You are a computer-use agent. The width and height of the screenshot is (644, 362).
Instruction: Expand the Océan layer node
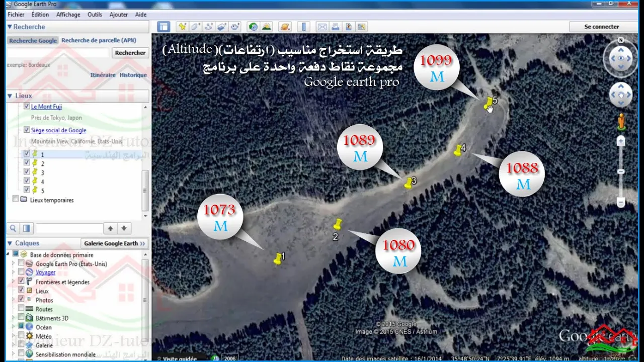tap(14, 327)
